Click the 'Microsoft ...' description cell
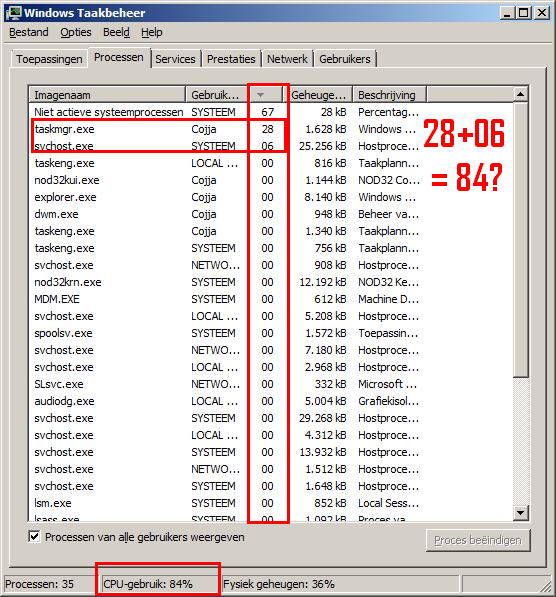 tap(387, 384)
